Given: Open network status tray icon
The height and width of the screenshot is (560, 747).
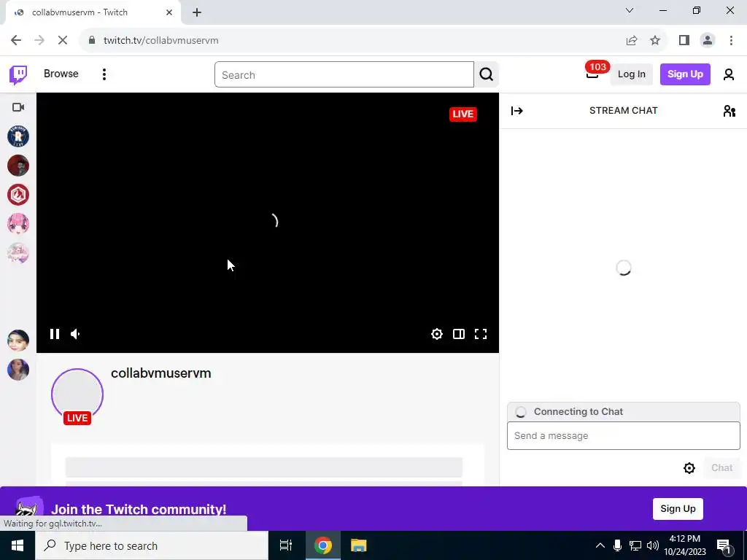Looking at the screenshot, I should [635, 545].
